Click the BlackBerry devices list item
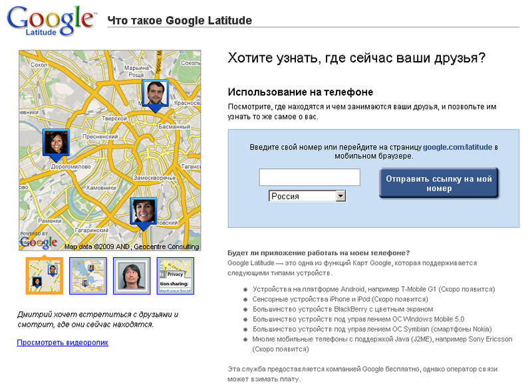Screen dimensions: 532x392 click(342, 309)
